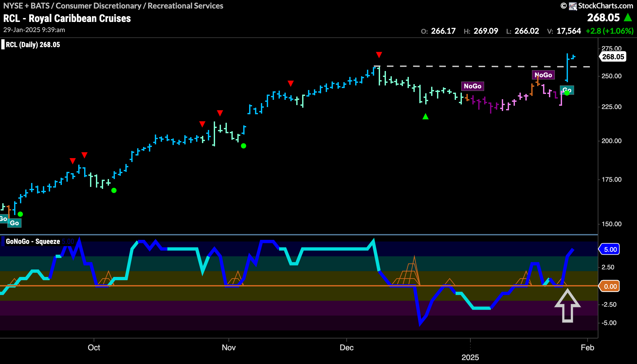Click the Oct label on the time axis
This screenshot has height=364, width=637.
click(x=94, y=348)
